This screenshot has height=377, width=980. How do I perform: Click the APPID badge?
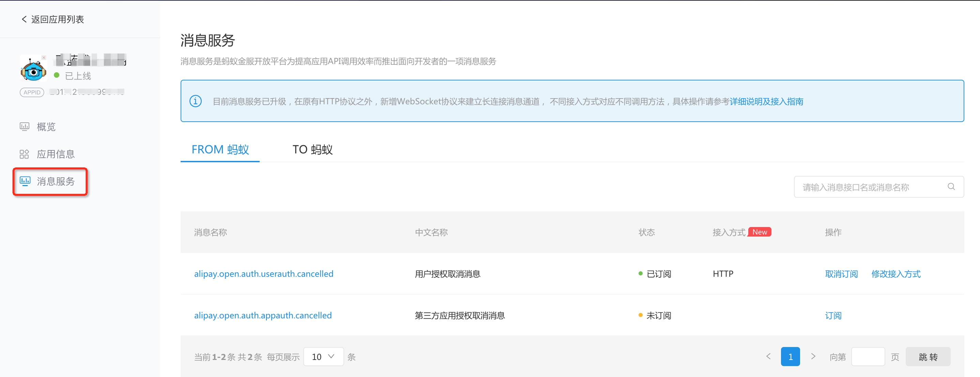[32, 92]
